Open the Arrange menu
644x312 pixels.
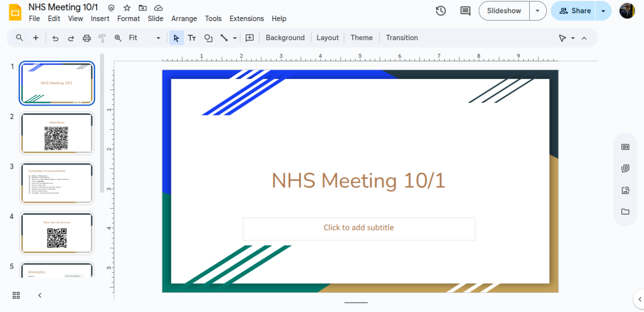[184, 19]
